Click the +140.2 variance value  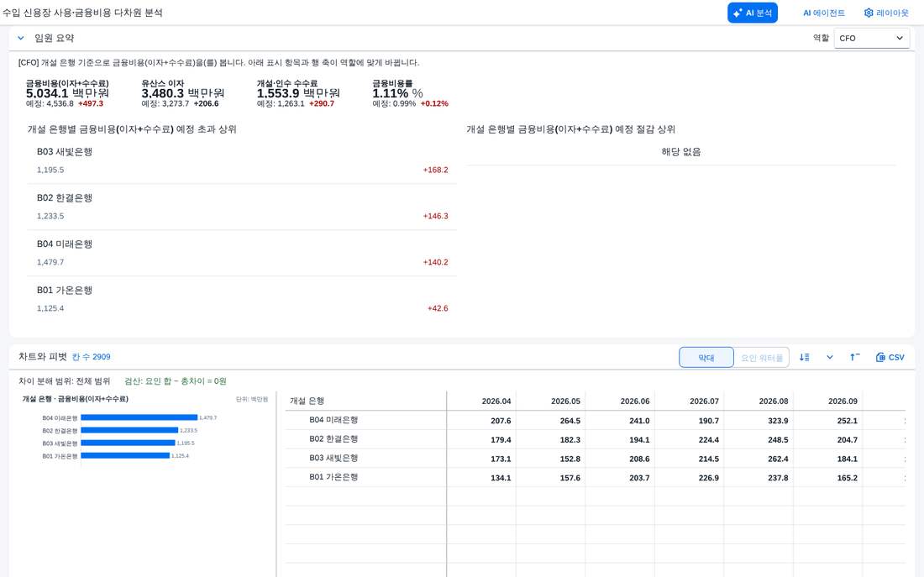[x=435, y=262]
